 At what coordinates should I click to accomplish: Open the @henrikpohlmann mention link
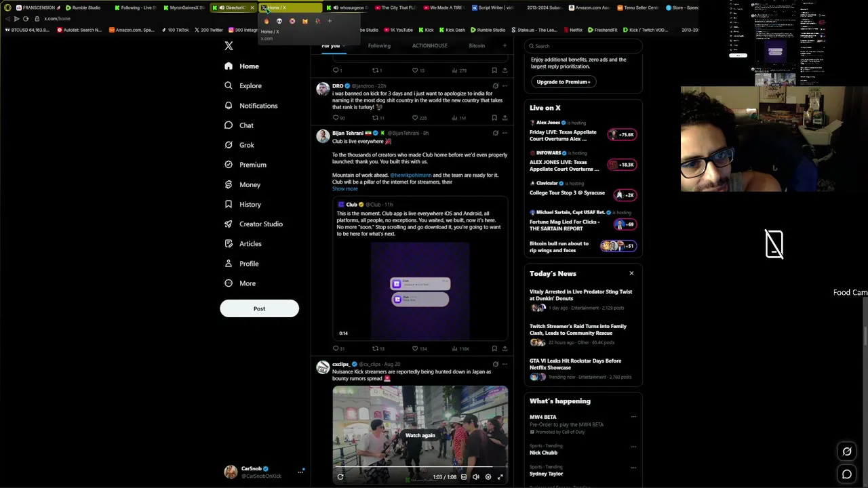pos(410,175)
